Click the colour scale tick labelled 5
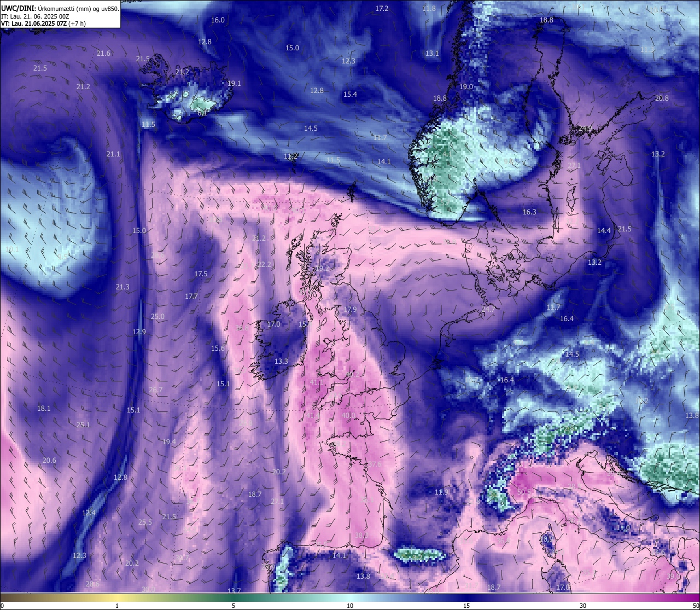Image resolution: width=700 pixels, height=610 pixels. tap(234, 606)
